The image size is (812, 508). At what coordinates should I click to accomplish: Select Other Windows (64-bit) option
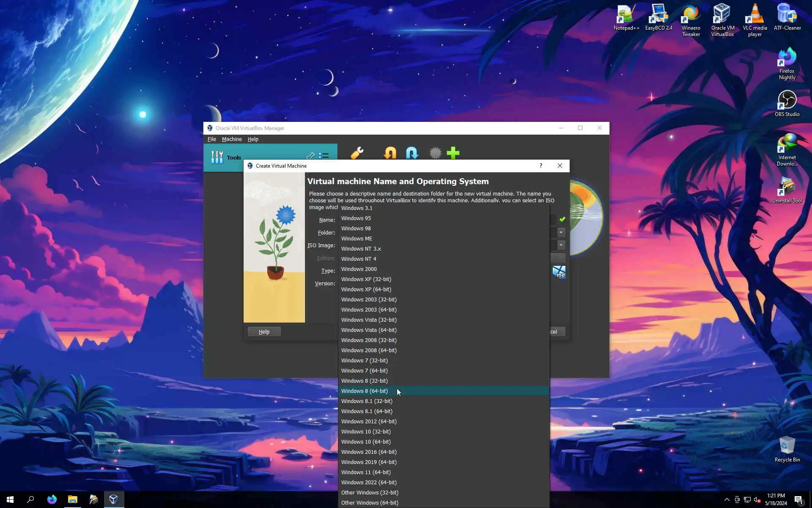(370, 502)
